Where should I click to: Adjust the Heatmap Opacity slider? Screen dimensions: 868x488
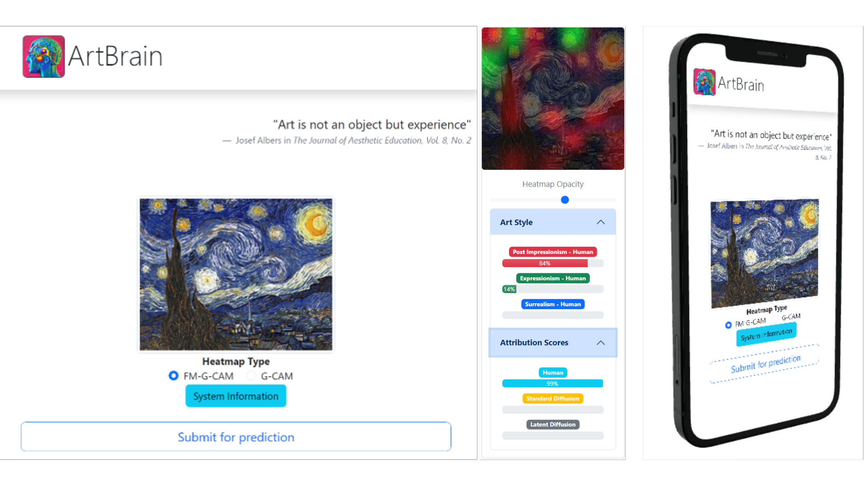pyautogui.click(x=565, y=200)
